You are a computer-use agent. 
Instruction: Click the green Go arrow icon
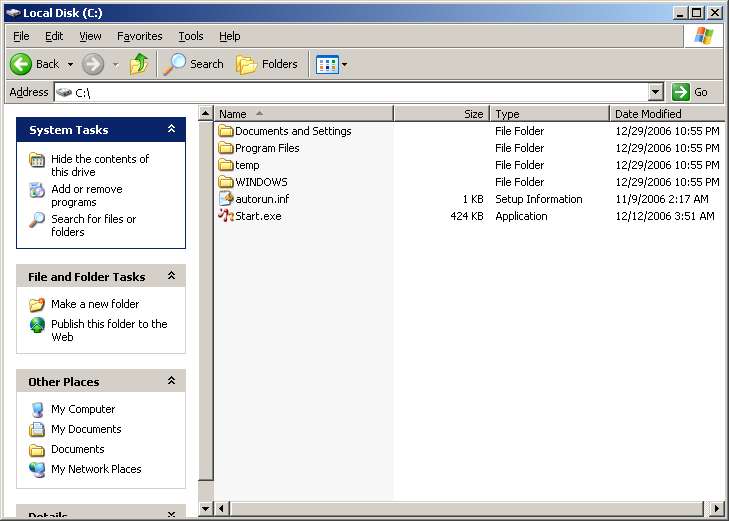tap(681, 92)
